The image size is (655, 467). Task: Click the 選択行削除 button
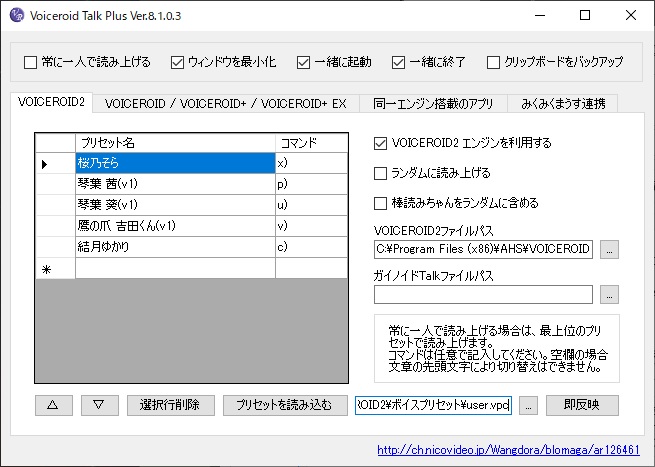coord(170,405)
